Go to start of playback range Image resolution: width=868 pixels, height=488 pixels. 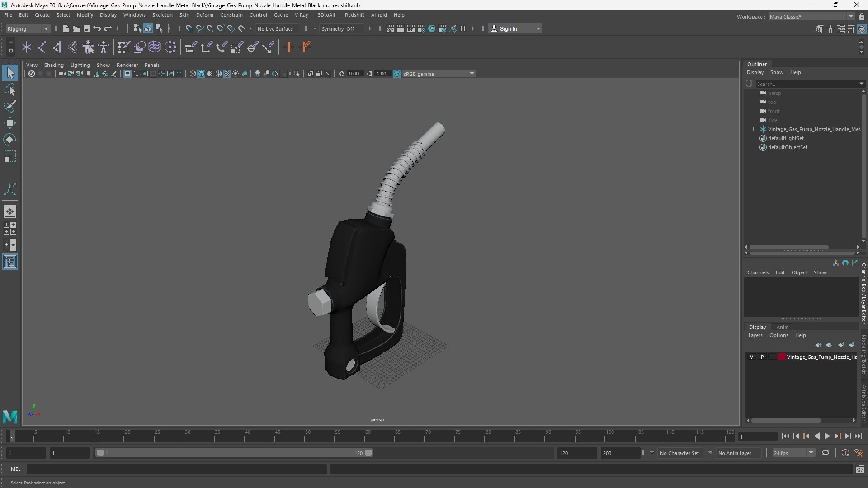(x=785, y=436)
